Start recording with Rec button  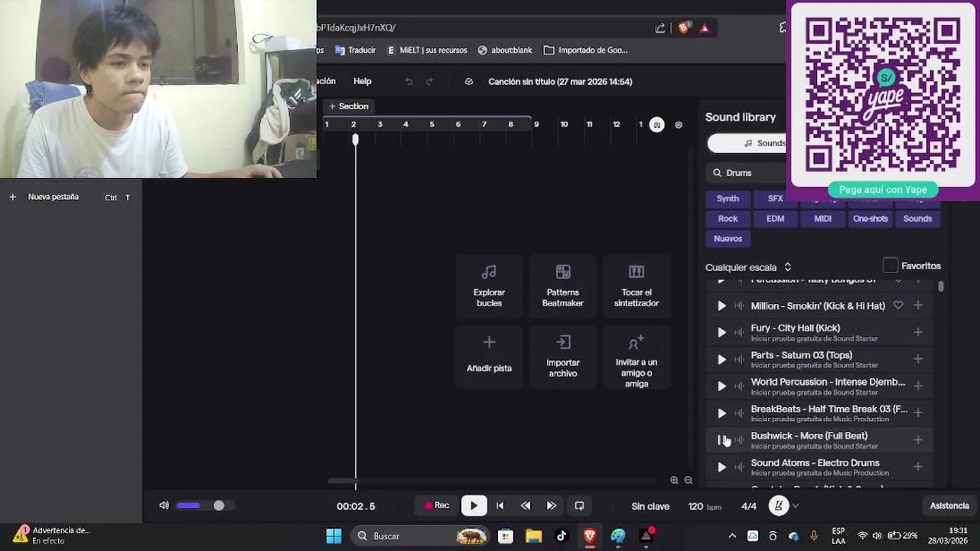click(437, 505)
